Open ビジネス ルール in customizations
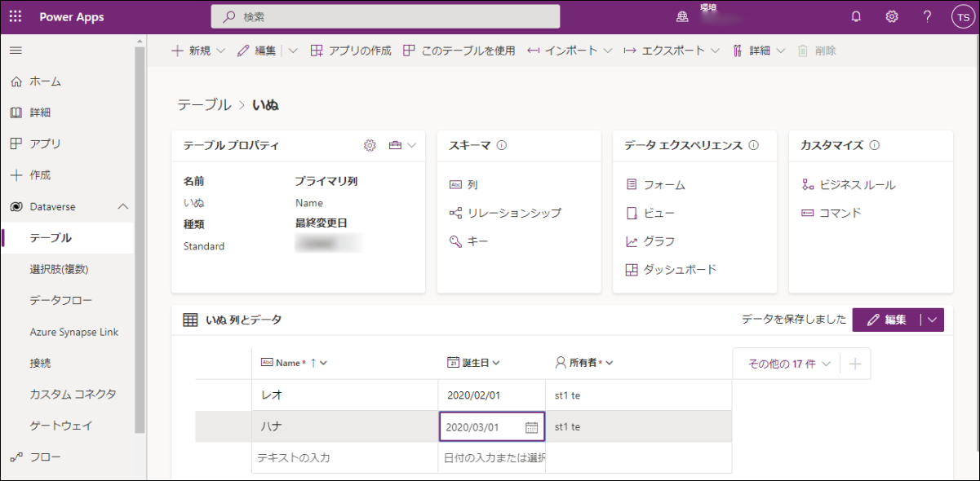 coord(849,185)
